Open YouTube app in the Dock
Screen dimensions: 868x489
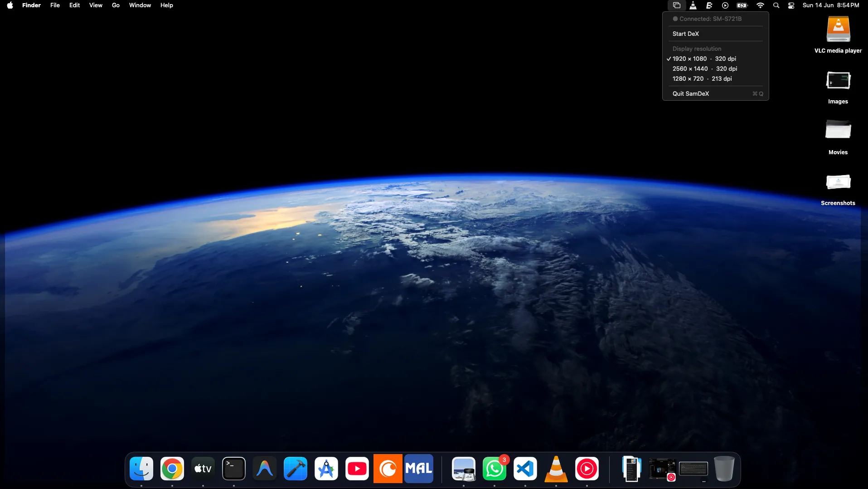click(x=357, y=469)
